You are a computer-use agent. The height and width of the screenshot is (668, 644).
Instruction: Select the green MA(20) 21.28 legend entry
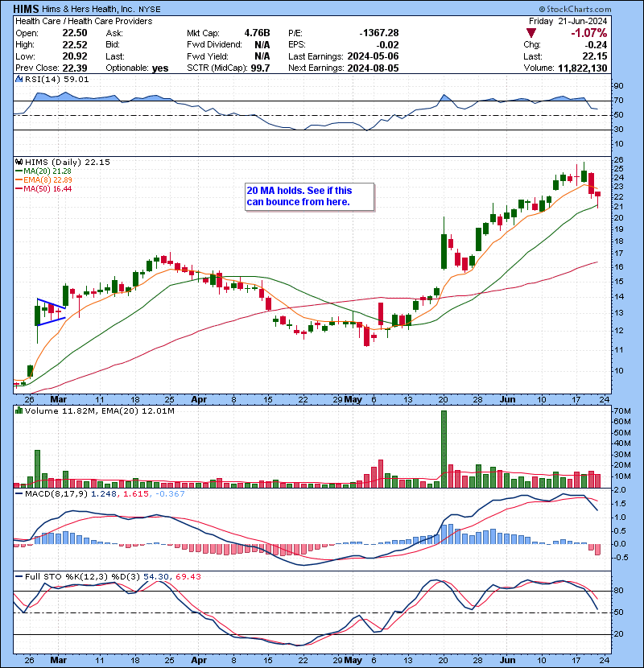pos(43,171)
